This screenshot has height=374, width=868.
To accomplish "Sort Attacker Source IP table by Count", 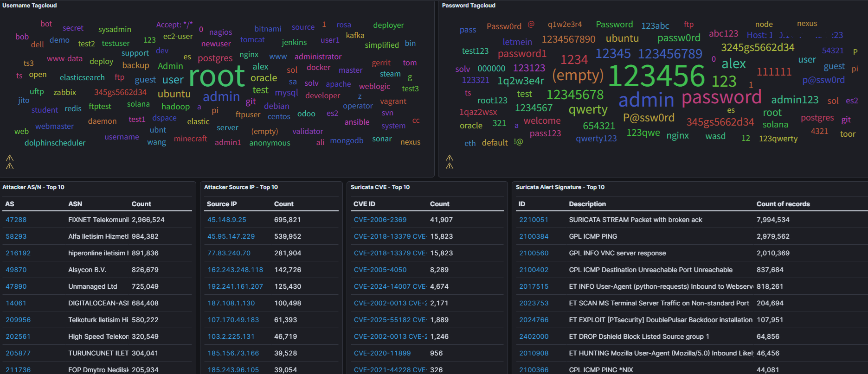I will [283, 204].
